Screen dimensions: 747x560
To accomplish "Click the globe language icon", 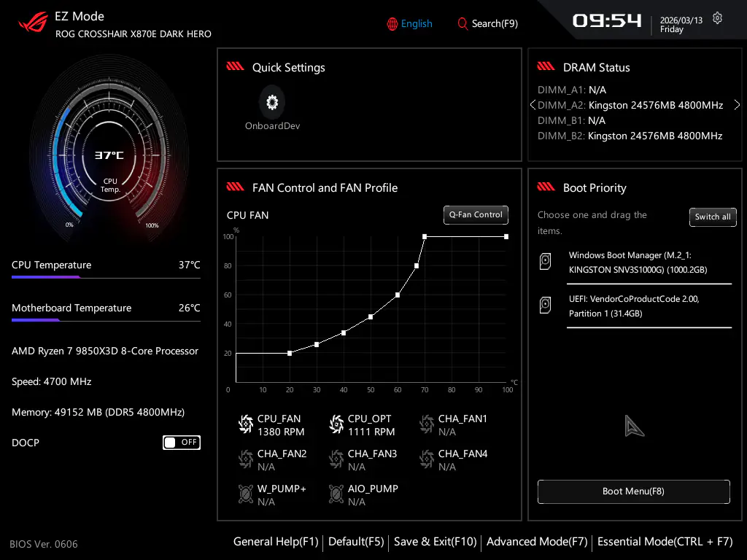I will point(392,24).
